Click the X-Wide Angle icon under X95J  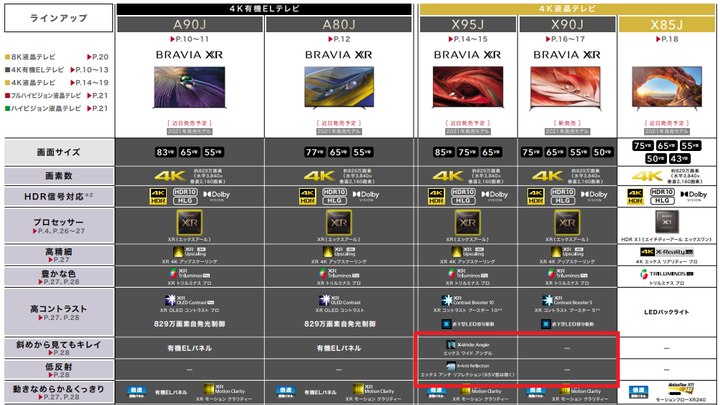467,344
